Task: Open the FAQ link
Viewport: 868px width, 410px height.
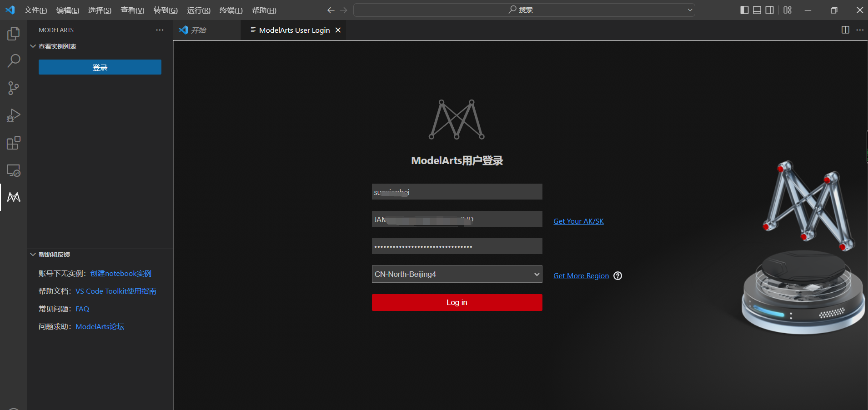Action: pyautogui.click(x=82, y=309)
